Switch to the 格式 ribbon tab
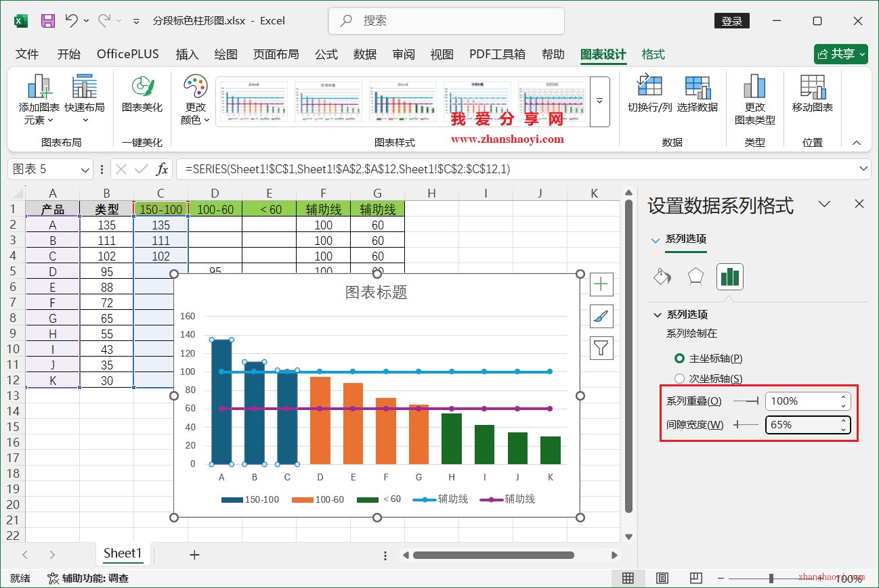Image resolution: width=879 pixels, height=588 pixels. click(652, 54)
